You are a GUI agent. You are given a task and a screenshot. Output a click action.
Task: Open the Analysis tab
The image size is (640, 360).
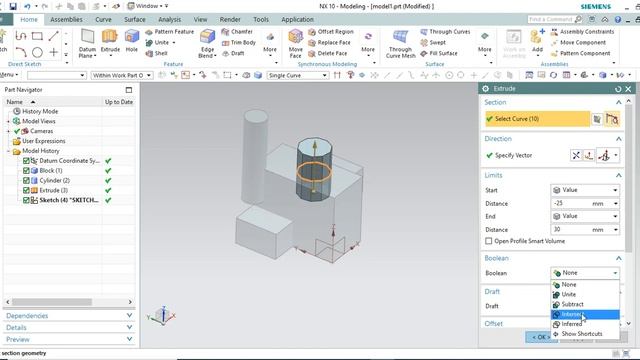[169, 20]
